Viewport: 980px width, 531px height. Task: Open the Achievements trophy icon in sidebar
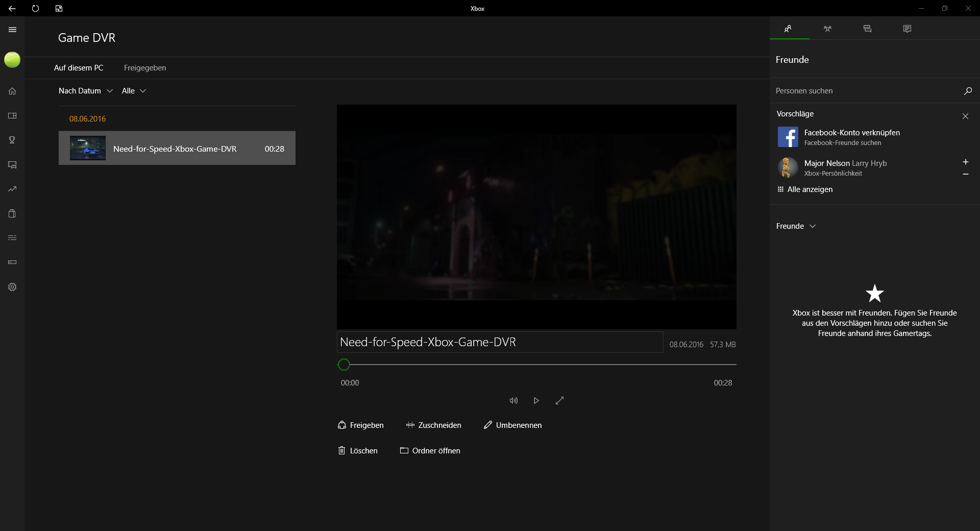(x=12, y=140)
